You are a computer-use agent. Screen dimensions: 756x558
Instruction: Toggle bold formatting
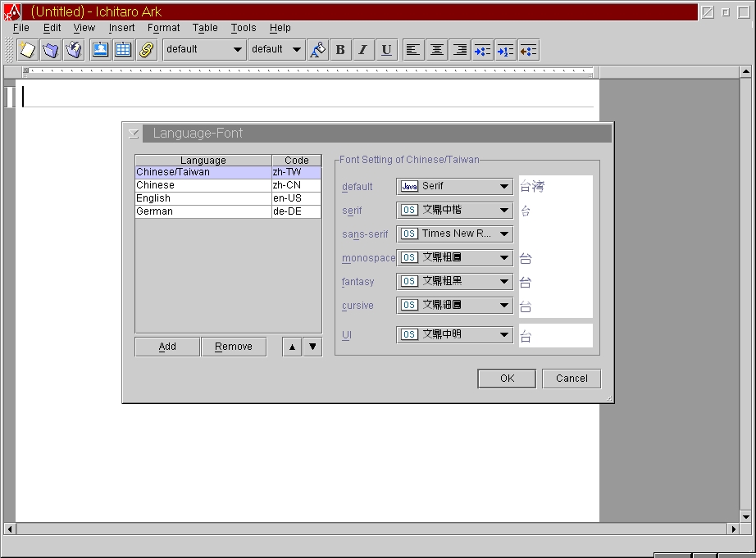[x=340, y=50]
